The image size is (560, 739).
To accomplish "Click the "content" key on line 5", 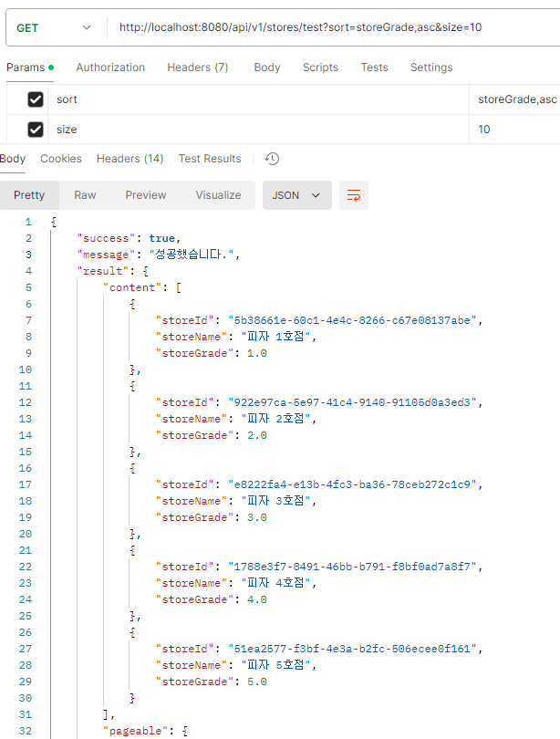I will pos(132,288).
